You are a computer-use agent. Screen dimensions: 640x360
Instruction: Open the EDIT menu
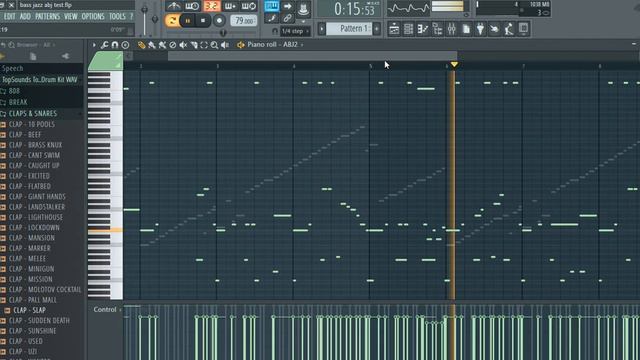point(9,17)
